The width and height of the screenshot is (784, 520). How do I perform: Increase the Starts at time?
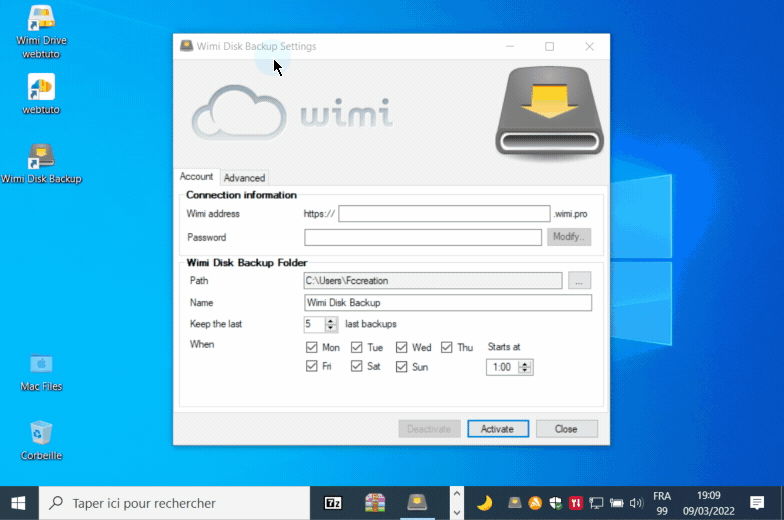click(524, 364)
